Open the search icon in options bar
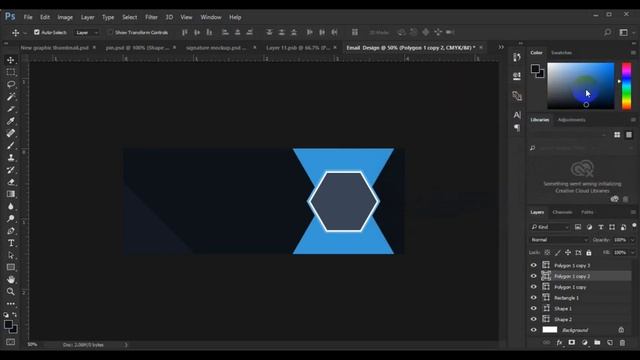The height and width of the screenshot is (360, 640). click(x=607, y=32)
